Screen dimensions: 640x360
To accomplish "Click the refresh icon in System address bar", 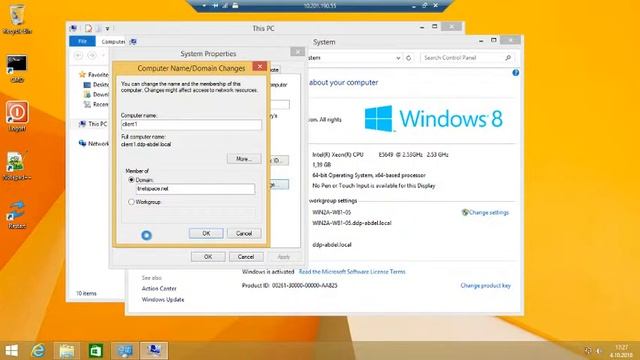I will click(x=409, y=58).
